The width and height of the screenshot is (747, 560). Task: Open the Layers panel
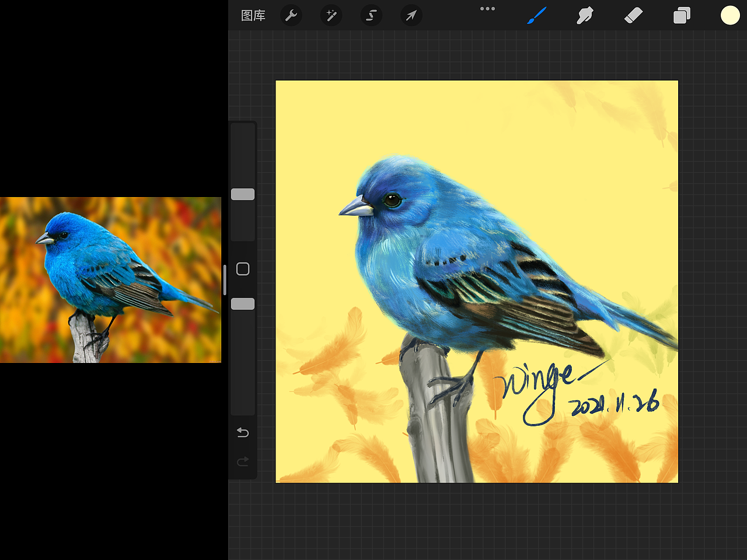[681, 16]
